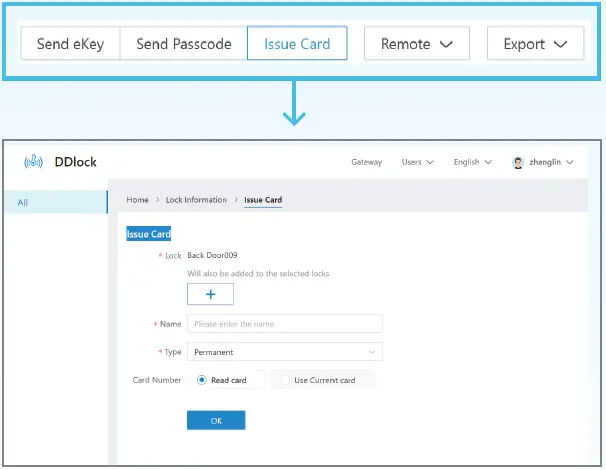Click the Send Passcode tab button

click(184, 43)
